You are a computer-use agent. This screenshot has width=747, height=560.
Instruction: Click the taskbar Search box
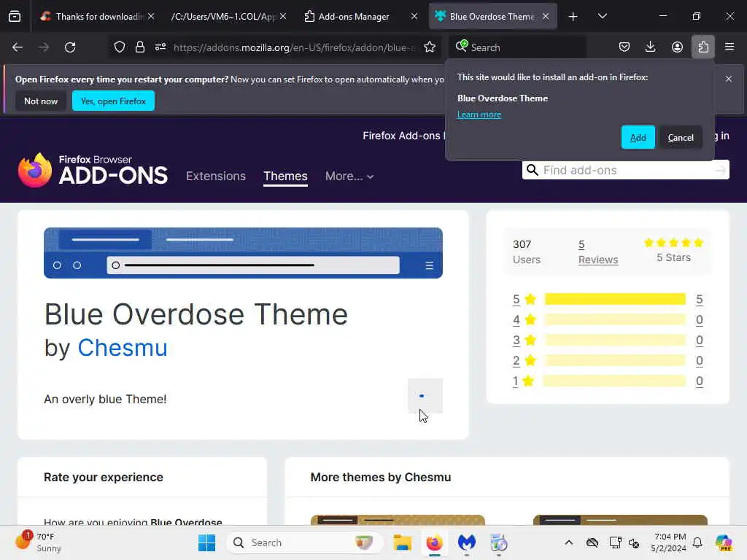coord(305,542)
